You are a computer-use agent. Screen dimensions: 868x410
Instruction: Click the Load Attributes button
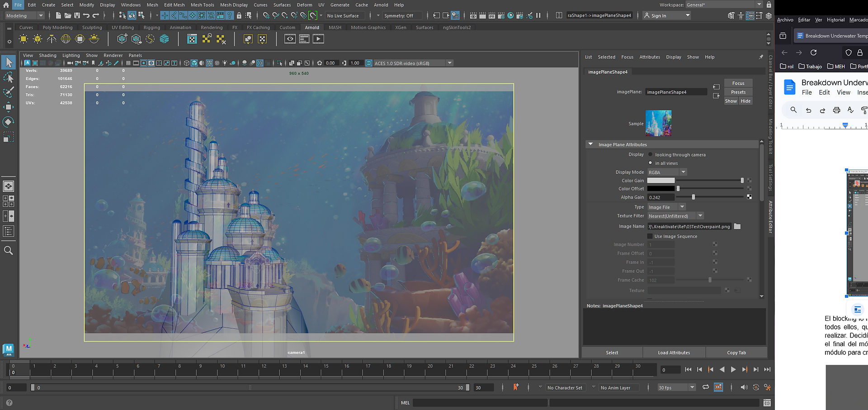tap(674, 353)
